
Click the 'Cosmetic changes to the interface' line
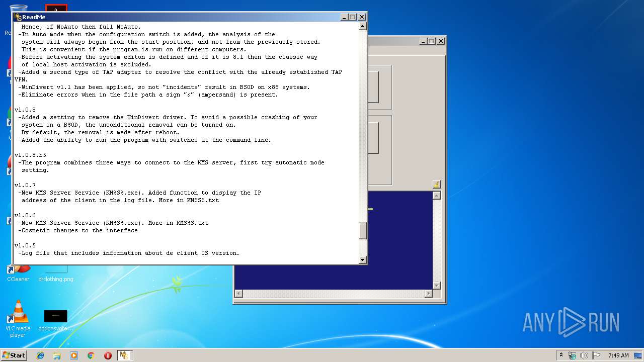[78, 230]
